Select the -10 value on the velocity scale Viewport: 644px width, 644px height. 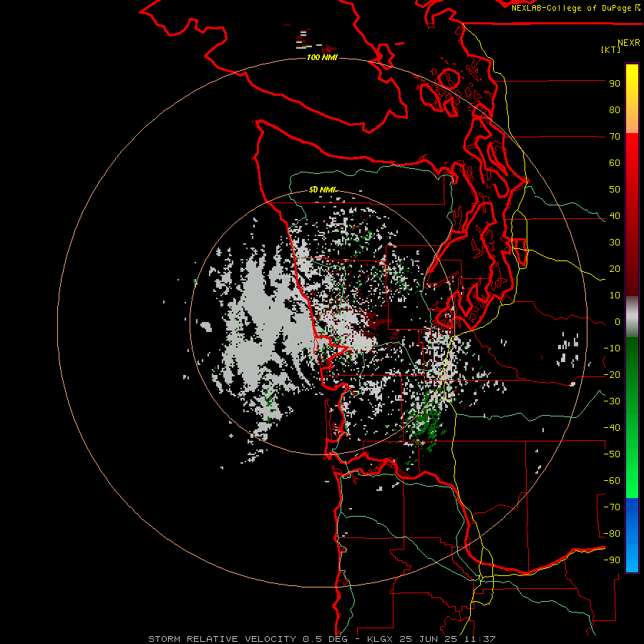pos(612,348)
